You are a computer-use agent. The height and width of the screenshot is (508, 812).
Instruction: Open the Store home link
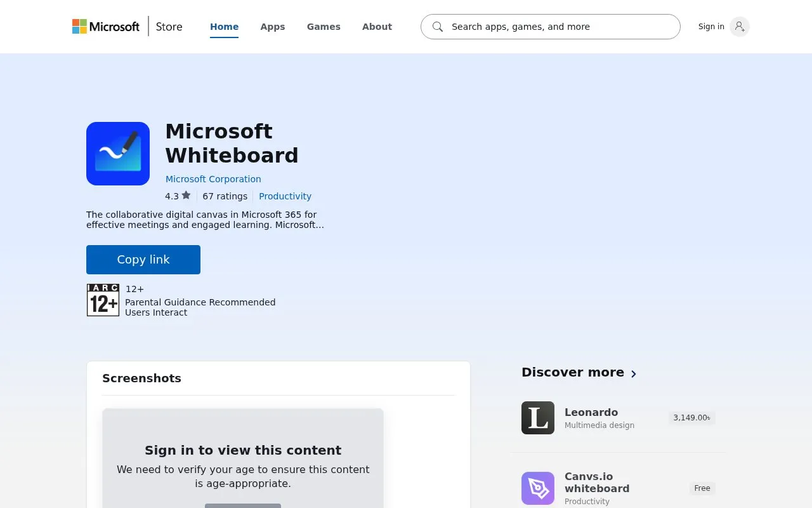(169, 27)
